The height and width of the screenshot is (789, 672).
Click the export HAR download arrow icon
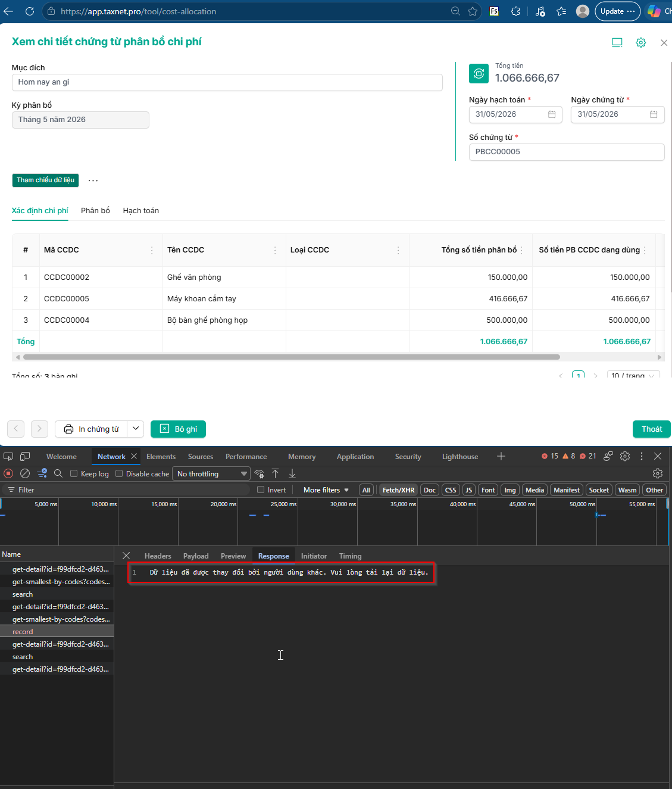[x=292, y=473]
